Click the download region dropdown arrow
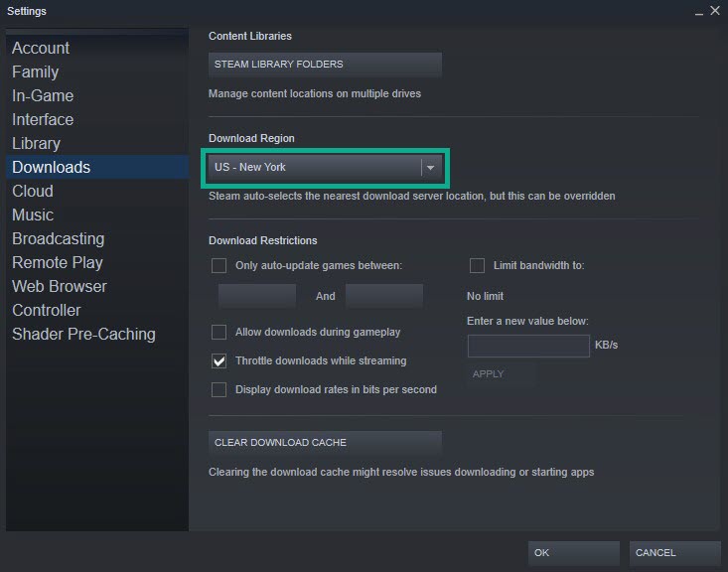 click(x=431, y=168)
